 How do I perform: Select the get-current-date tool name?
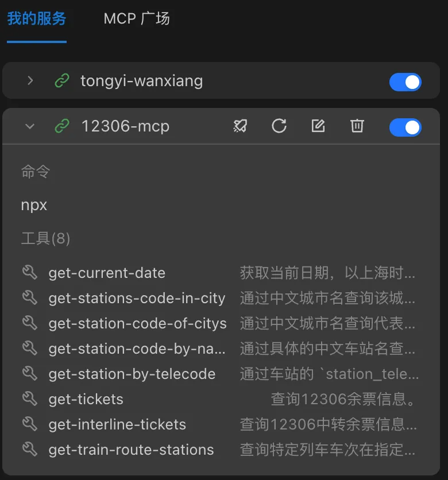click(x=107, y=273)
